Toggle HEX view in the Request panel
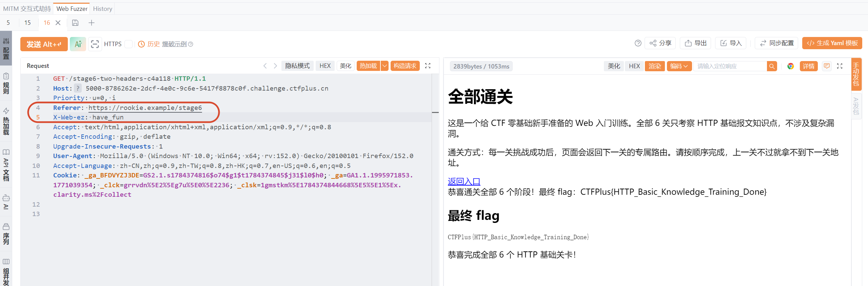Image resolution: width=868 pixels, height=286 pixels. point(325,66)
